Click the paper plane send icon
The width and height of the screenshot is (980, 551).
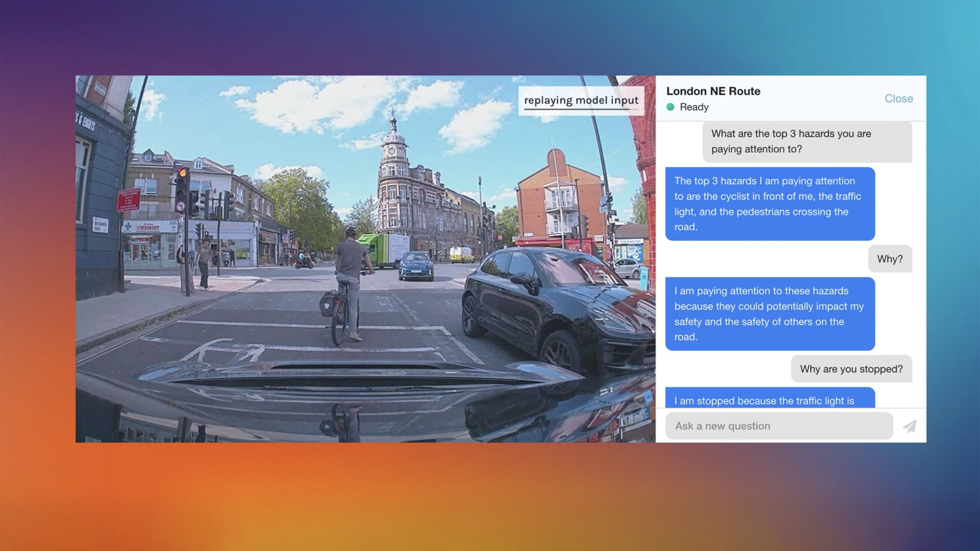[x=911, y=425]
